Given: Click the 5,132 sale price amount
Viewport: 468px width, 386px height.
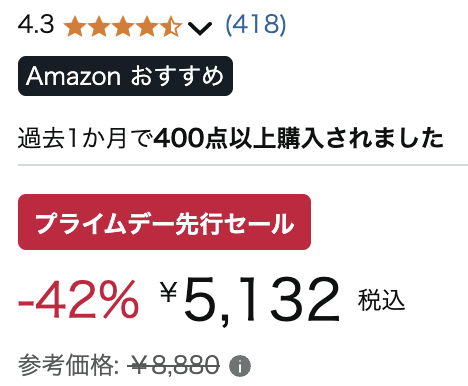Looking at the screenshot, I should (x=262, y=300).
